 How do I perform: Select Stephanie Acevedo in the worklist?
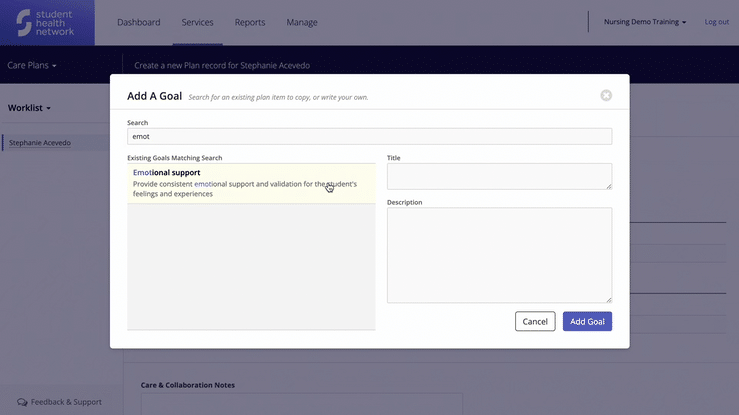pyautogui.click(x=40, y=143)
